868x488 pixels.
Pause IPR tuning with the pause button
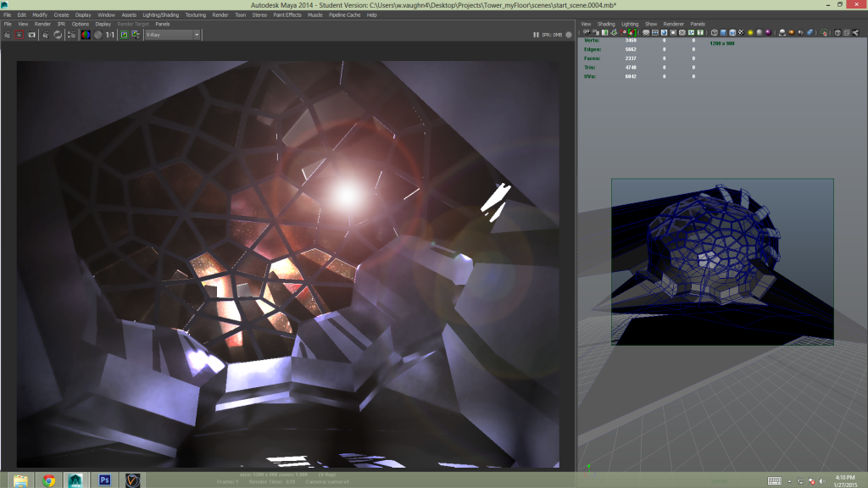(x=536, y=35)
